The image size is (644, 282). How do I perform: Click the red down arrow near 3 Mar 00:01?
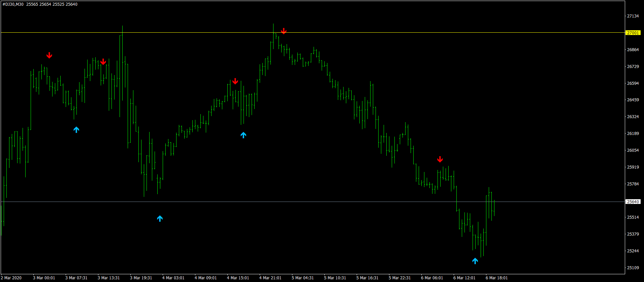pos(49,56)
